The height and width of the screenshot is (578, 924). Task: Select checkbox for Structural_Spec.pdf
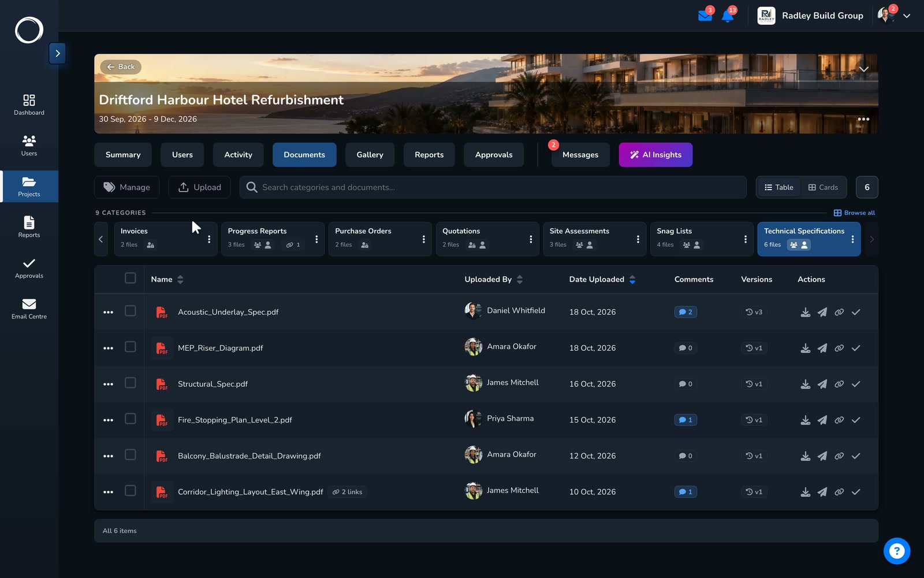click(131, 383)
